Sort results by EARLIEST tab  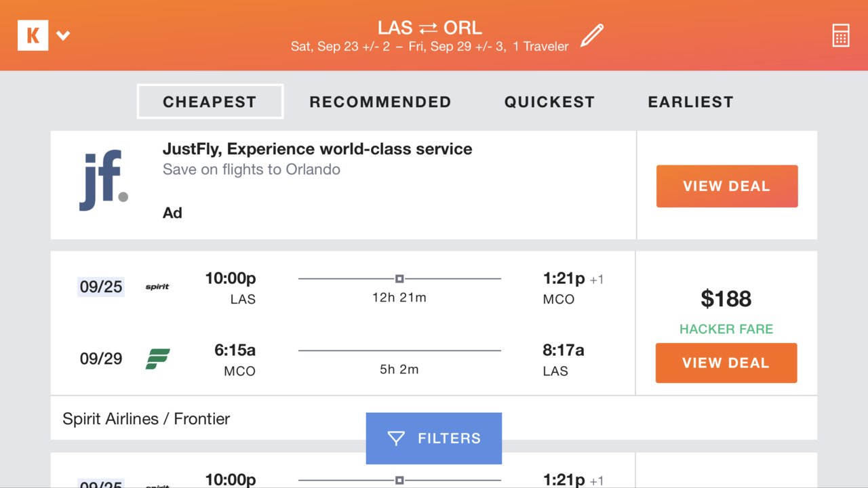click(x=690, y=102)
